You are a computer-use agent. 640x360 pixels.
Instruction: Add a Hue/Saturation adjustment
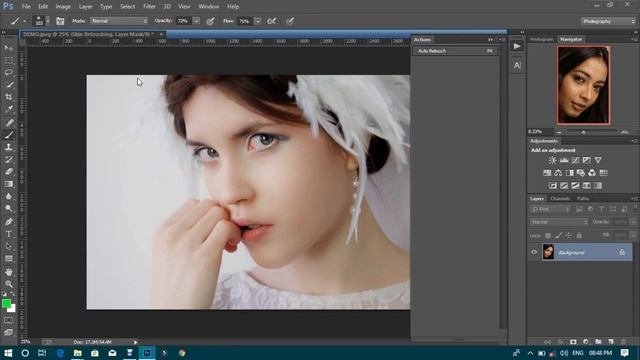547,173
